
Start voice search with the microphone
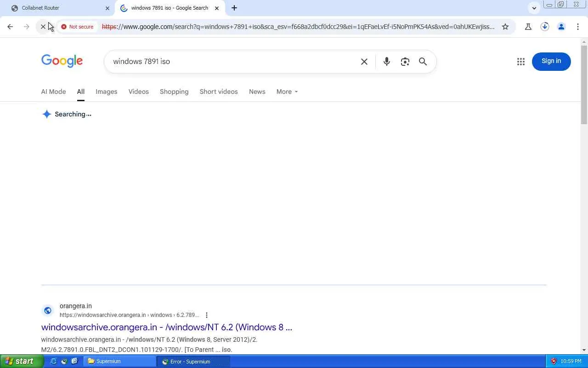(387, 62)
